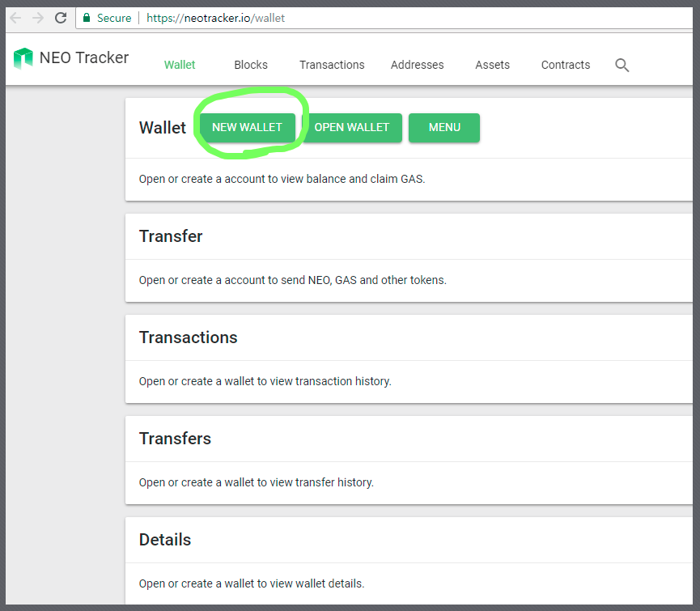Click text about viewing balance and claiming GAS
Screen dimensions: 700x611
click(282, 179)
